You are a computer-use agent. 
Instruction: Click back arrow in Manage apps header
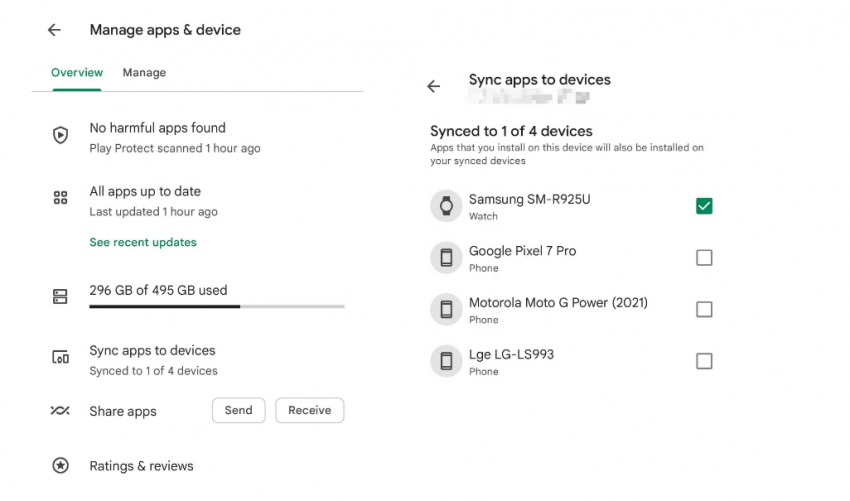54,30
